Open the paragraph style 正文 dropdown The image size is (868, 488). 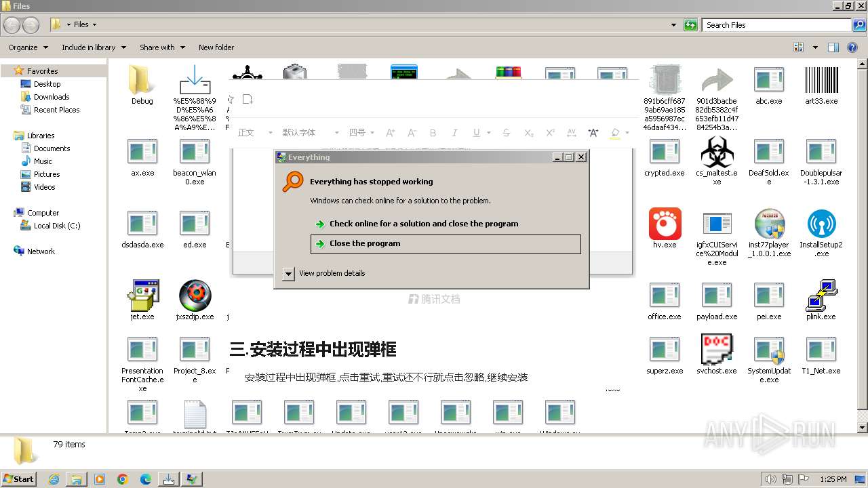[x=256, y=133]
